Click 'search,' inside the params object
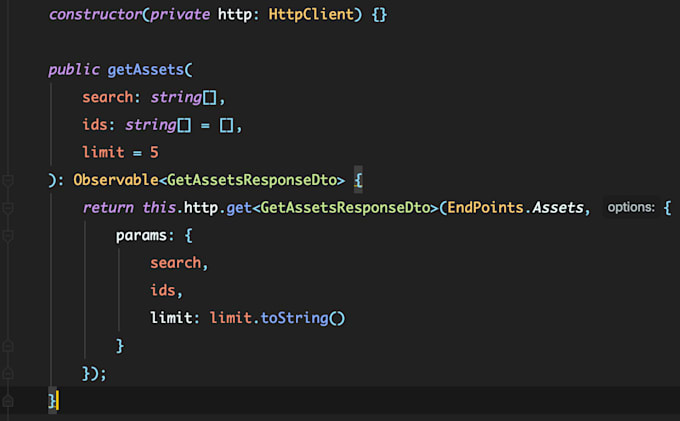 pyautogui.click(x=179, y=263)
